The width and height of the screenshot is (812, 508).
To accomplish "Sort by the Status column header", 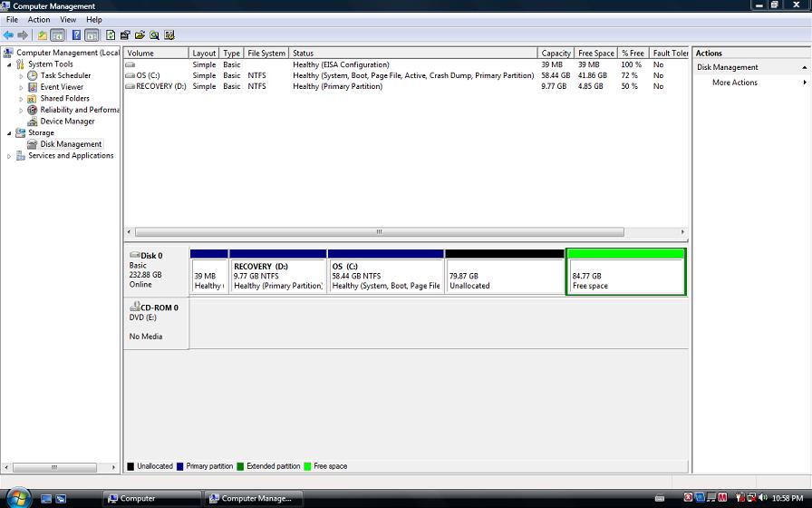I will [413, 53].
